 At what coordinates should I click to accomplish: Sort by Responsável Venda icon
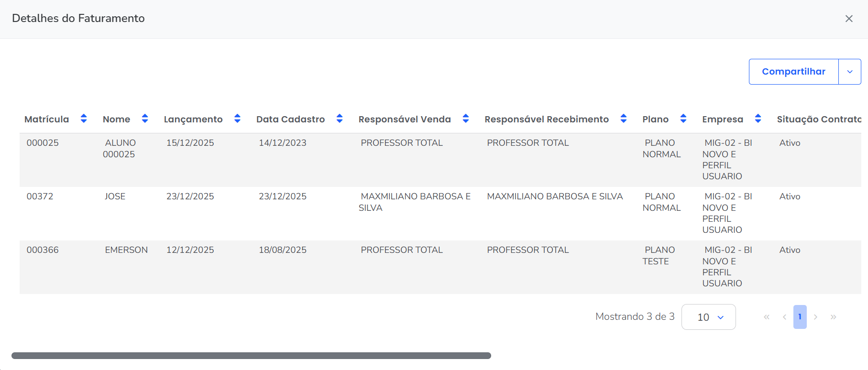coord(466,119)
